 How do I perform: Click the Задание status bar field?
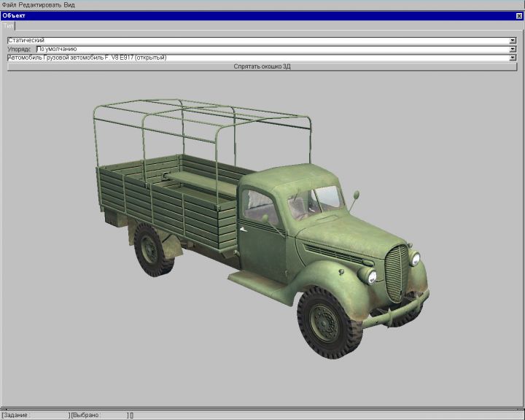(x=35, y=415)
